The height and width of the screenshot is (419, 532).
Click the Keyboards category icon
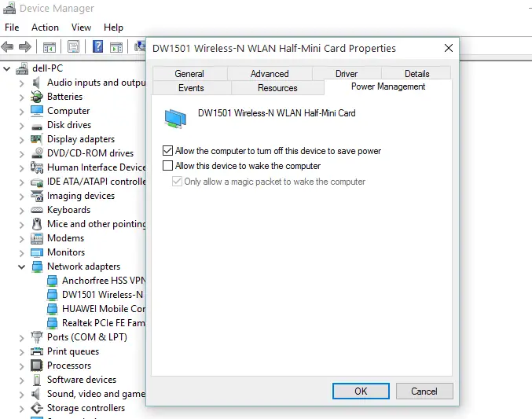pyautogui.click(x=36, y=210)
